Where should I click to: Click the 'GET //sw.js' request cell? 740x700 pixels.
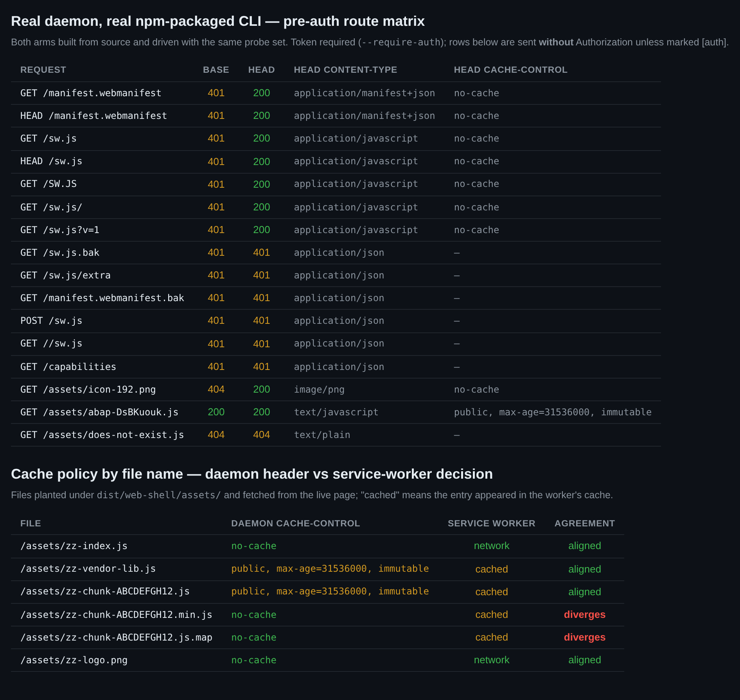click(51, 343)
